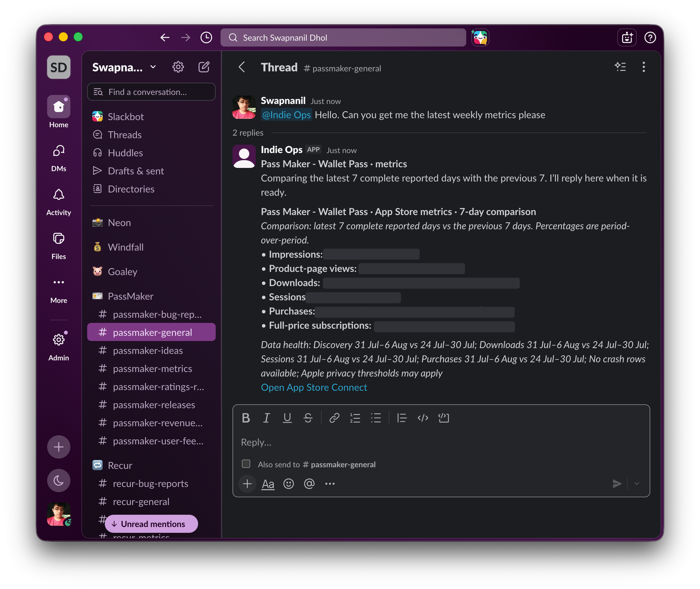
Task: Toggle the moon pause notifications button
Action: tap(58, 481)
